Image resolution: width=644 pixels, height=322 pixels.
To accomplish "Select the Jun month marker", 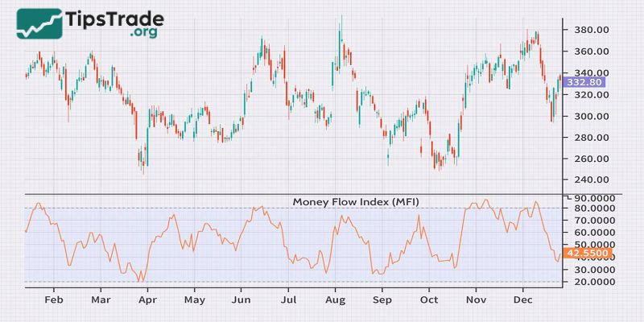I will [x=241, y=299].
